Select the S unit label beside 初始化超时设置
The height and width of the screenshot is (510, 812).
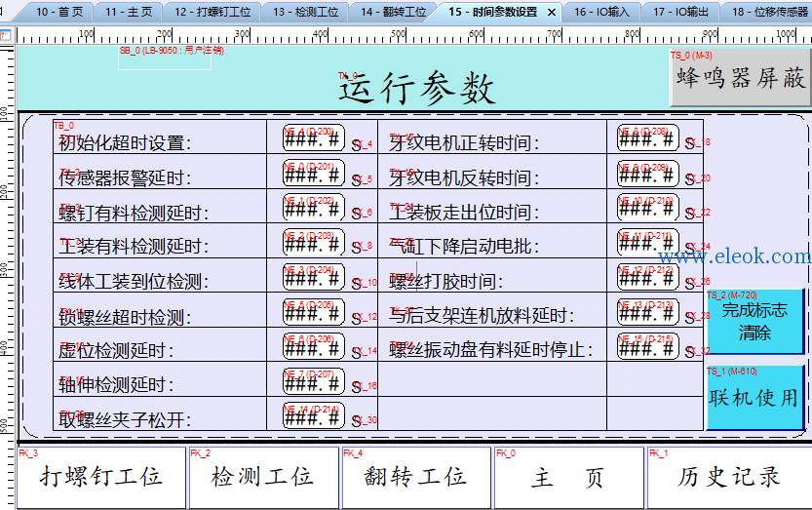(357, 145)
